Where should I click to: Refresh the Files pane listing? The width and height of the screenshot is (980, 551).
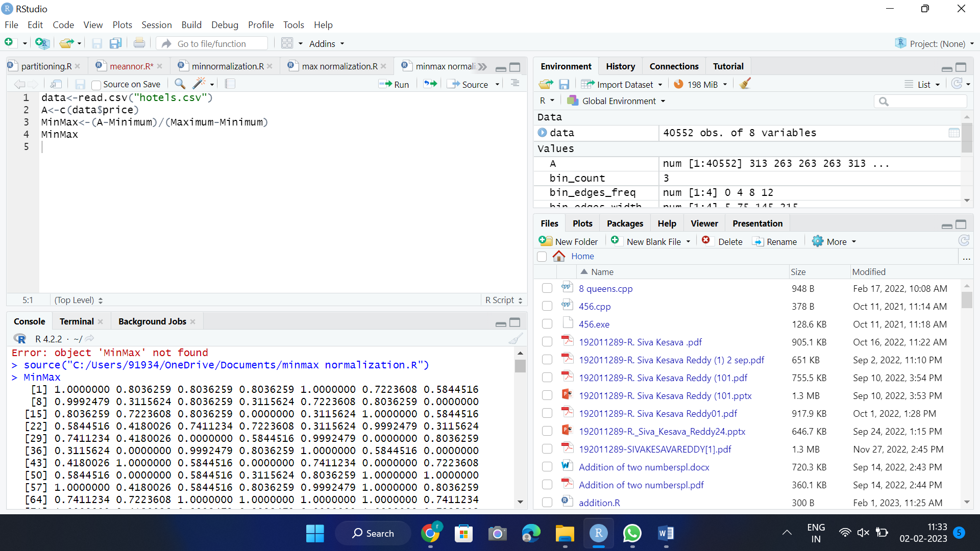[x=964, y=241]
